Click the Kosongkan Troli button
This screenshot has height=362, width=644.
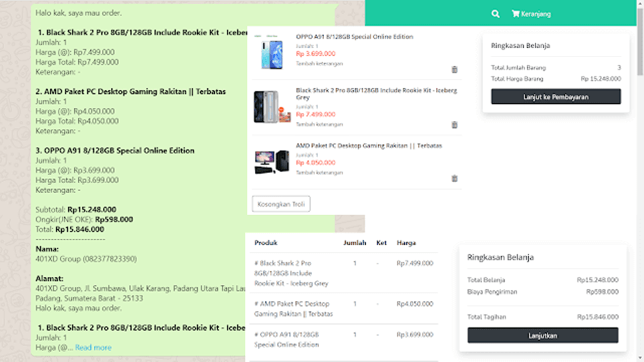click(281, 204)
